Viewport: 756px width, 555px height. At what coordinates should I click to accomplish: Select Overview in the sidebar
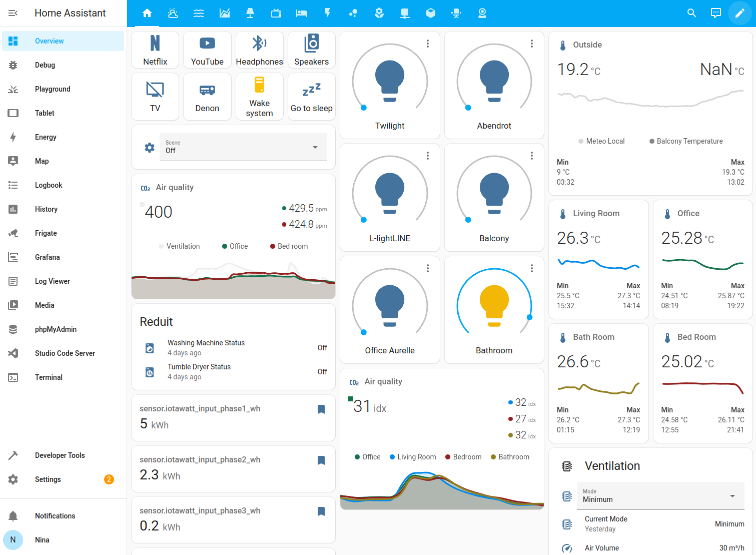(x=49, y=41)
